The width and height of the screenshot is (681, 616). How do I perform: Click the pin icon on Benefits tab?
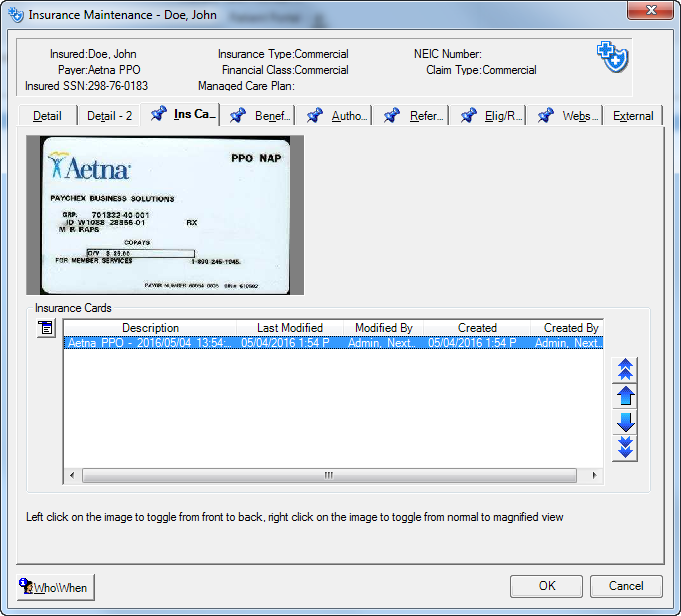(237, 116)
